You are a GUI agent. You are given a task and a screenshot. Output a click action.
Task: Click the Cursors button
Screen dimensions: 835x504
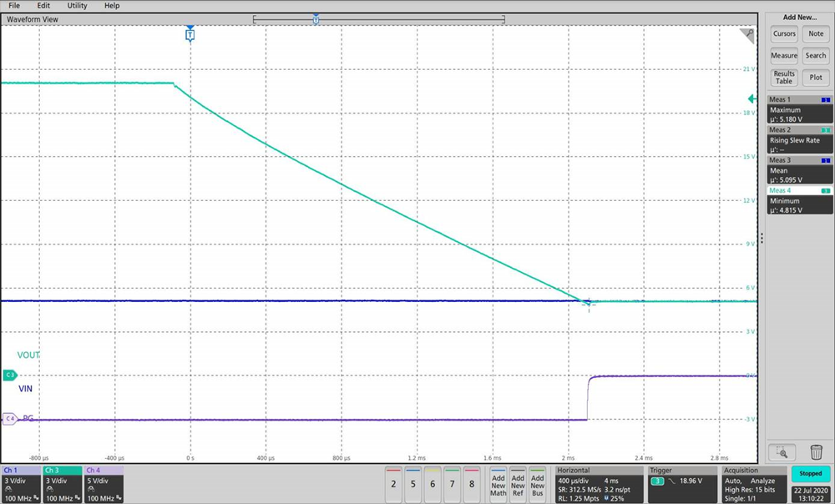pos(784,34)
